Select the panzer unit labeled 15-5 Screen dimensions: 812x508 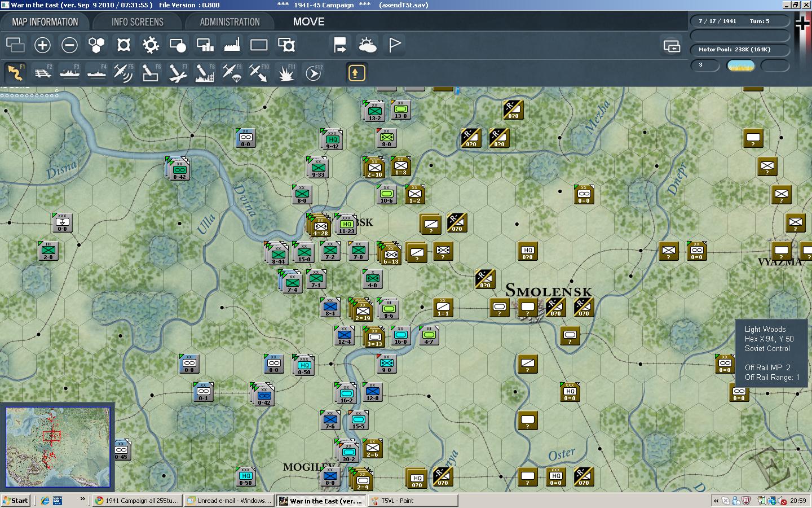358,419
